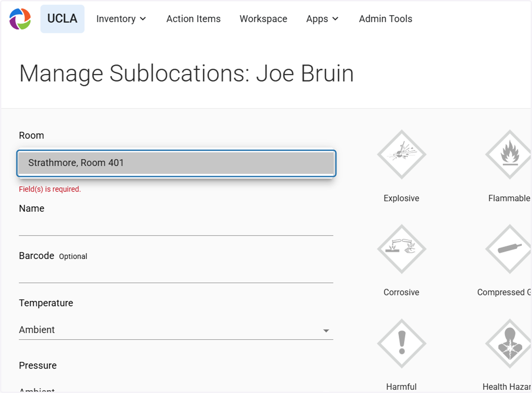Click the colorful circular app logo
Image resolution: width=532 pixels, height=393 pixels.
20,19
